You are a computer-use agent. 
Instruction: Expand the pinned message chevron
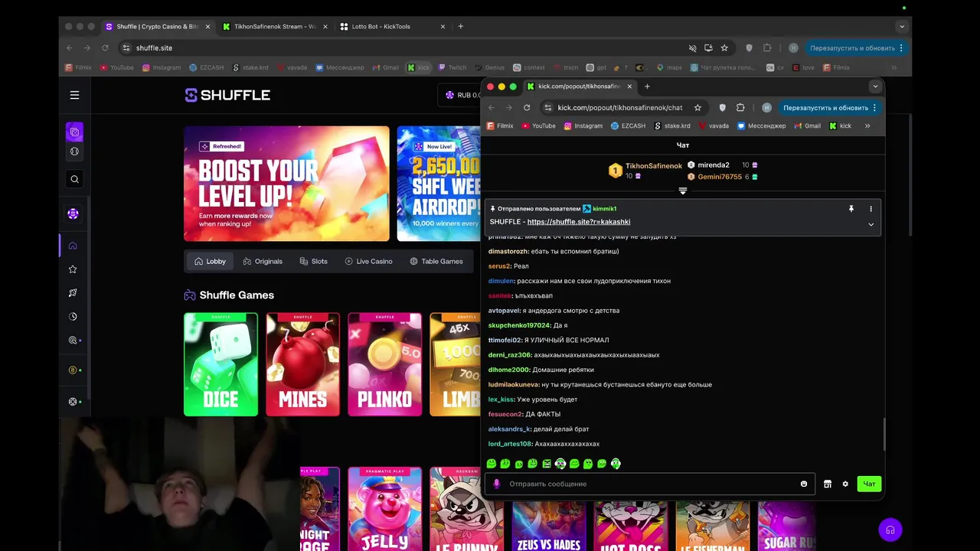(871, 224)
